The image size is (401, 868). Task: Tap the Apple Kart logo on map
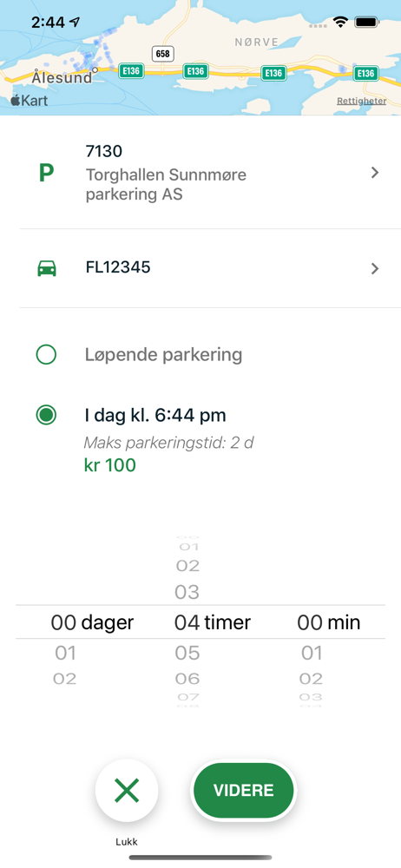coord(30,100)
